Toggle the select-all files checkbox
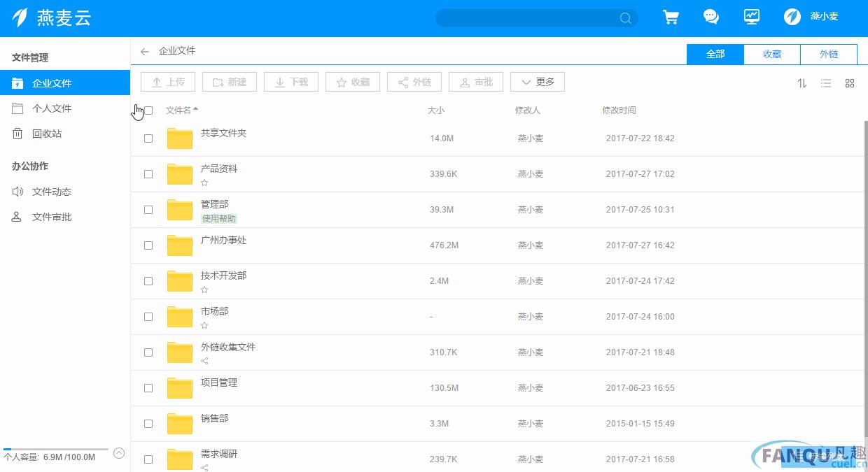 (148, 110)
